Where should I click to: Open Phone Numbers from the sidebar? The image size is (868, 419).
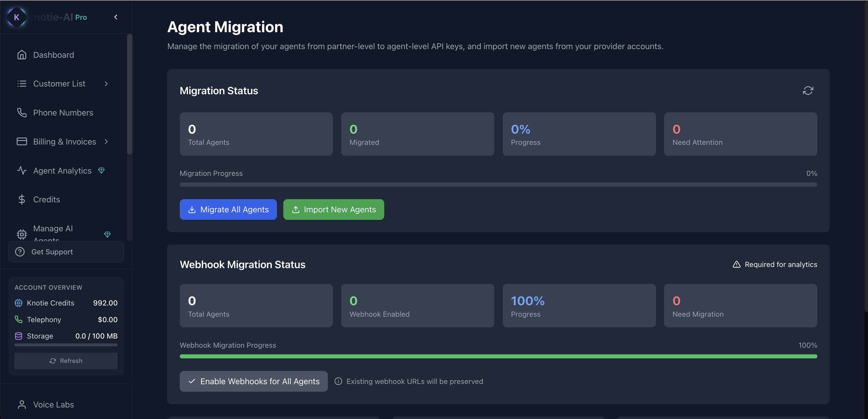point(63,112)
